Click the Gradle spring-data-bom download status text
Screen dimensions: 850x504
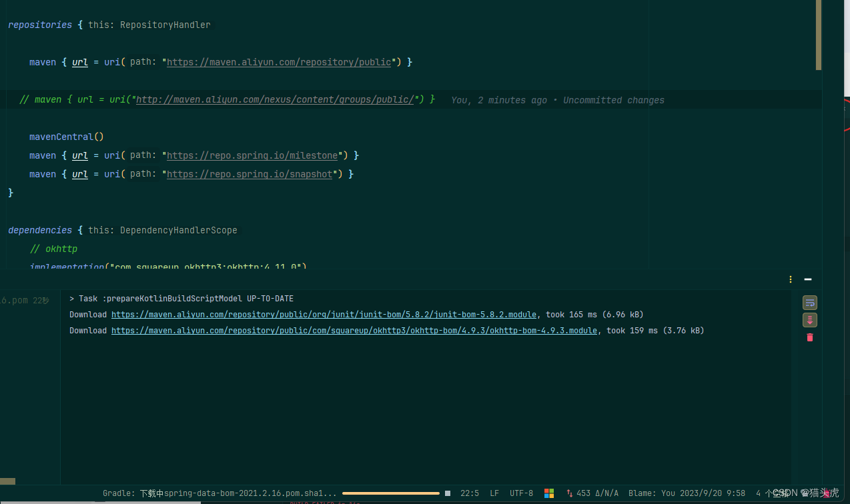[x=220, y=493]
